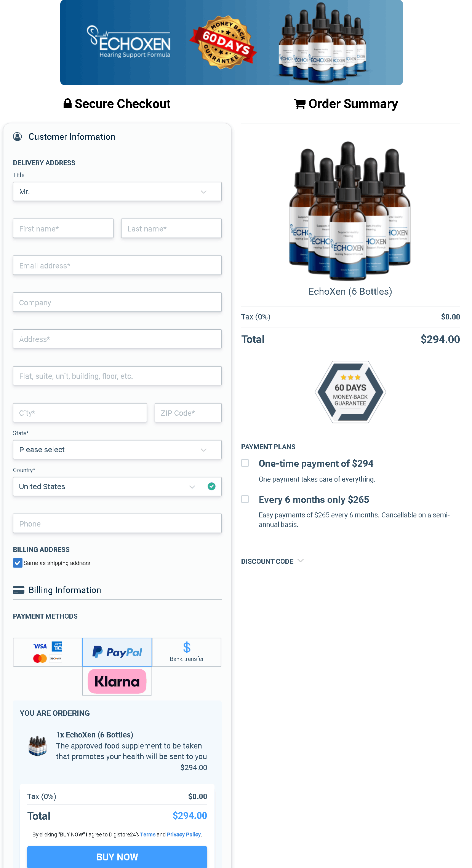Screen dimensions: 472x868
Task: Choose Bank transfer payment method
Action: tap(187, 652)
